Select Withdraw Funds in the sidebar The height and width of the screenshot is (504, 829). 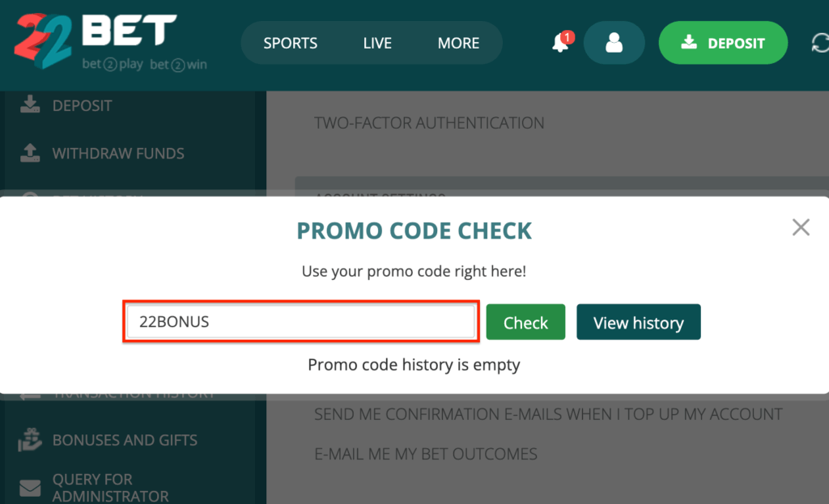pos(118,153)
